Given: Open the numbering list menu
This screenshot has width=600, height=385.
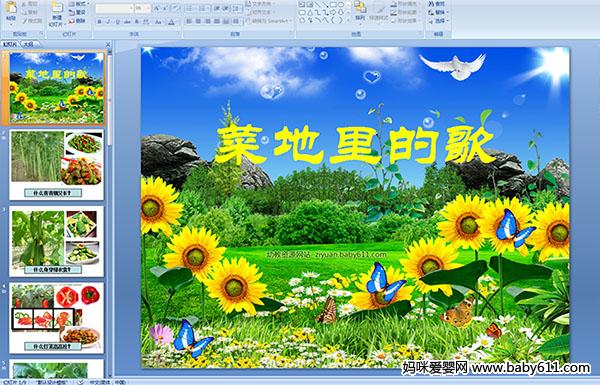Looking at the screenshot, I should [204, 8].
